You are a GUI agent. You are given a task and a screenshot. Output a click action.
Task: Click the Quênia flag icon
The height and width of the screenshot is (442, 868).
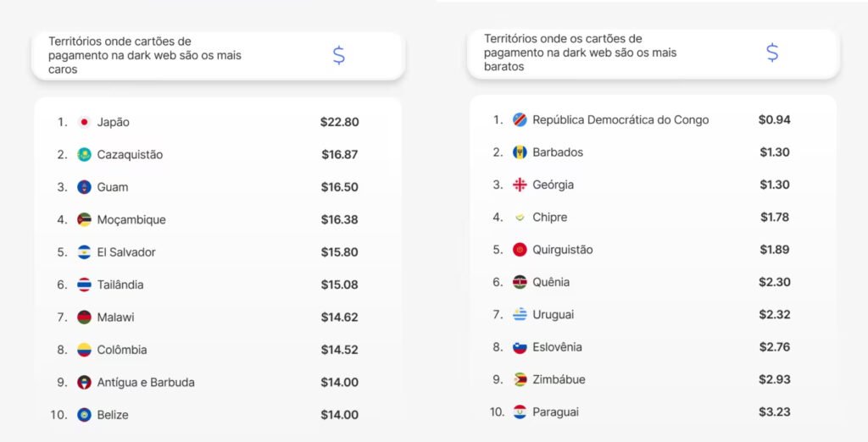pyautogui.click(x=520, y=283)
